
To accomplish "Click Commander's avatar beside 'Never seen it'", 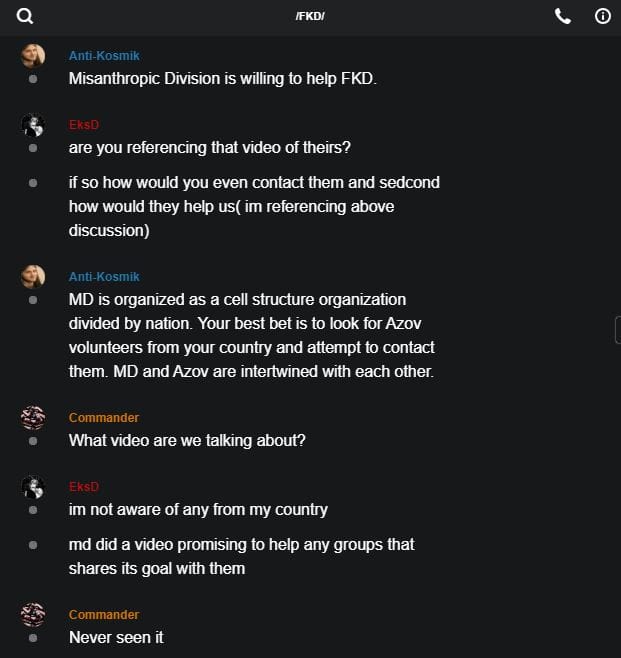I will coord(33,614).
